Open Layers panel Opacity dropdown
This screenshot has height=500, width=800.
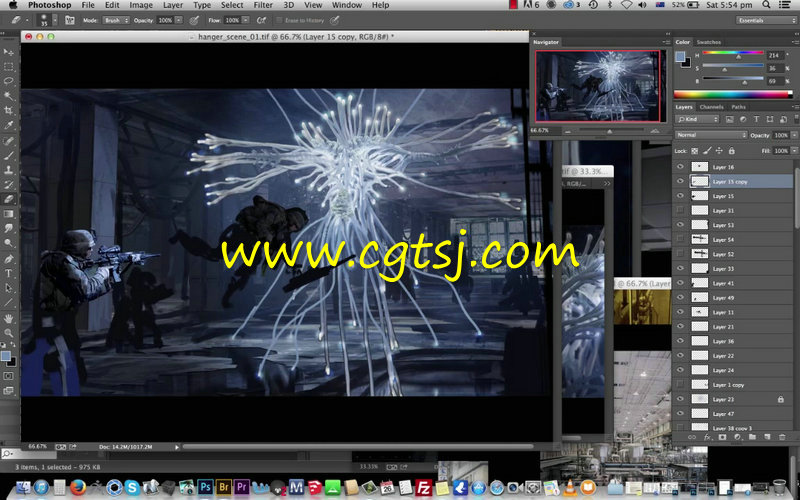click(794, 135)
